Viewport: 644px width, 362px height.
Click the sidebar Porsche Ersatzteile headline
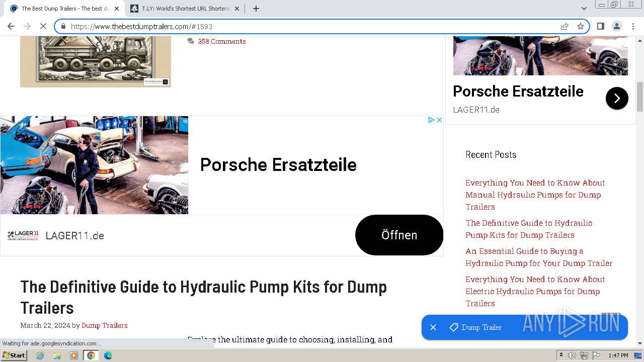tap(518, 92)
